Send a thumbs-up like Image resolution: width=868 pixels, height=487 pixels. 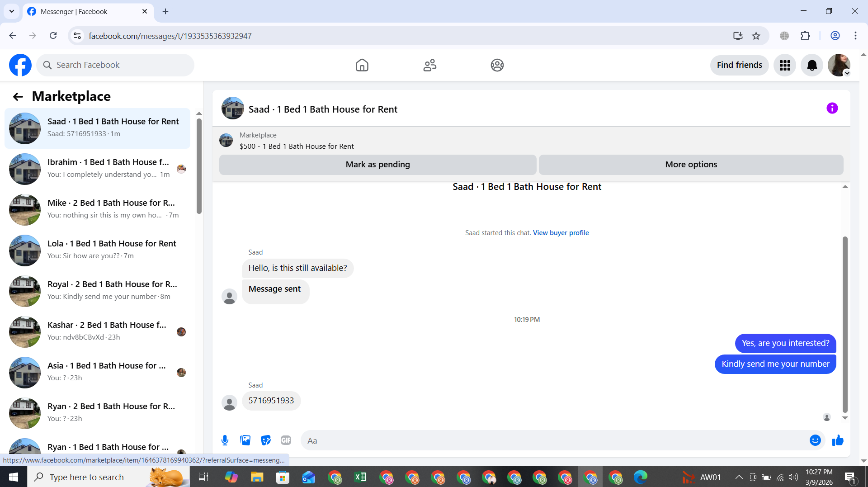[x=838, y=440]
